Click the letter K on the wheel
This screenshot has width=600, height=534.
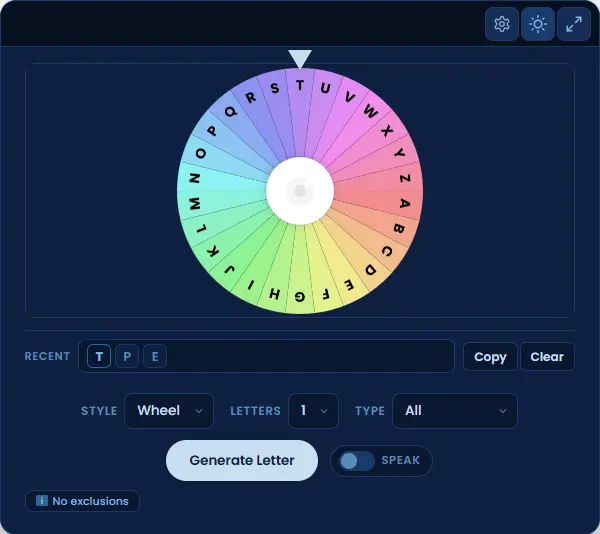(213, 251)
